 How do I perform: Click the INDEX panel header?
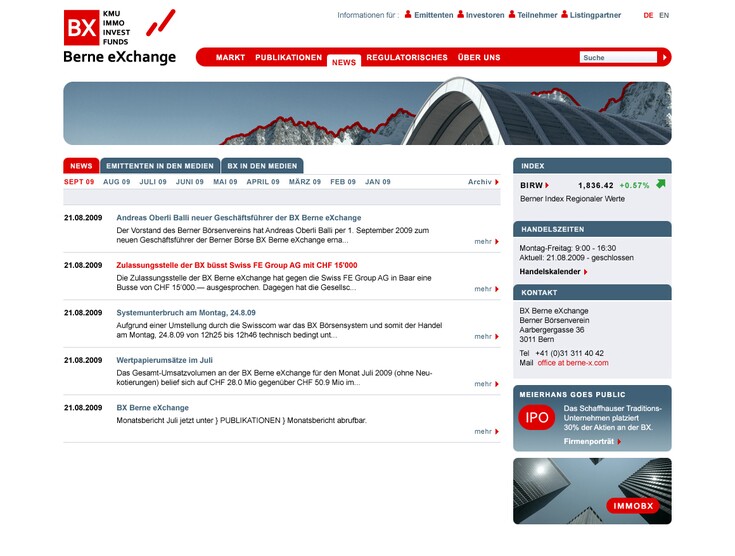(592, 166)
